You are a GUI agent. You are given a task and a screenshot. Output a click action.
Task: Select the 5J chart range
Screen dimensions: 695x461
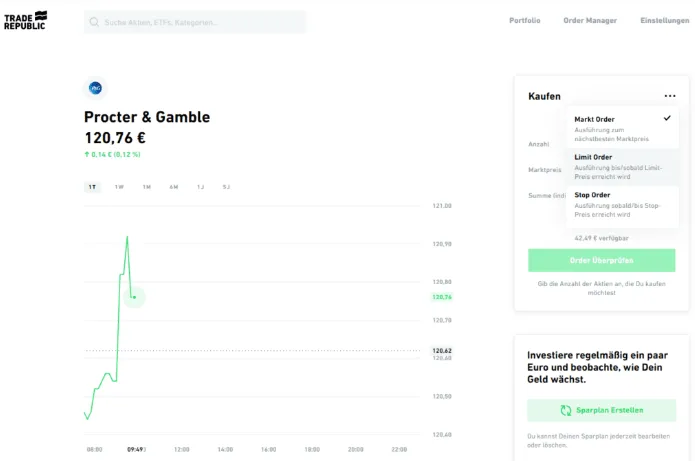(x=226, y=187)
